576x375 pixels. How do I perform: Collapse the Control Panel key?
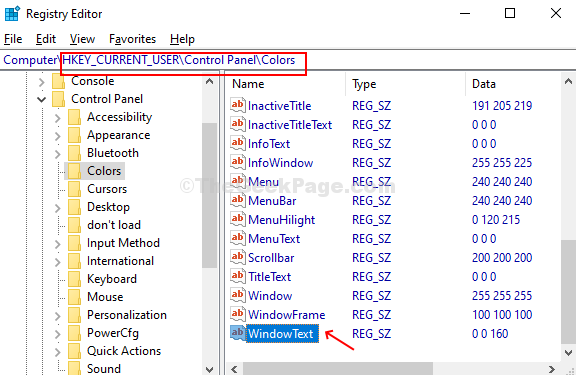coord(42,99)
